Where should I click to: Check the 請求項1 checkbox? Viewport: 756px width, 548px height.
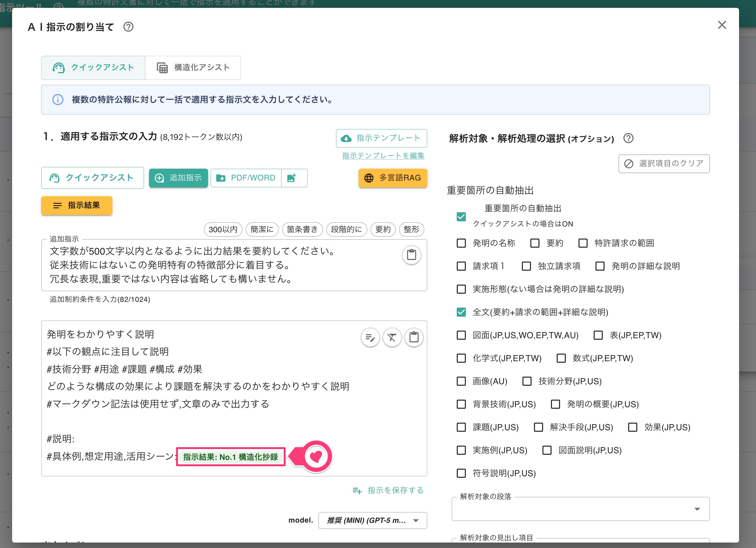[461, 266]
